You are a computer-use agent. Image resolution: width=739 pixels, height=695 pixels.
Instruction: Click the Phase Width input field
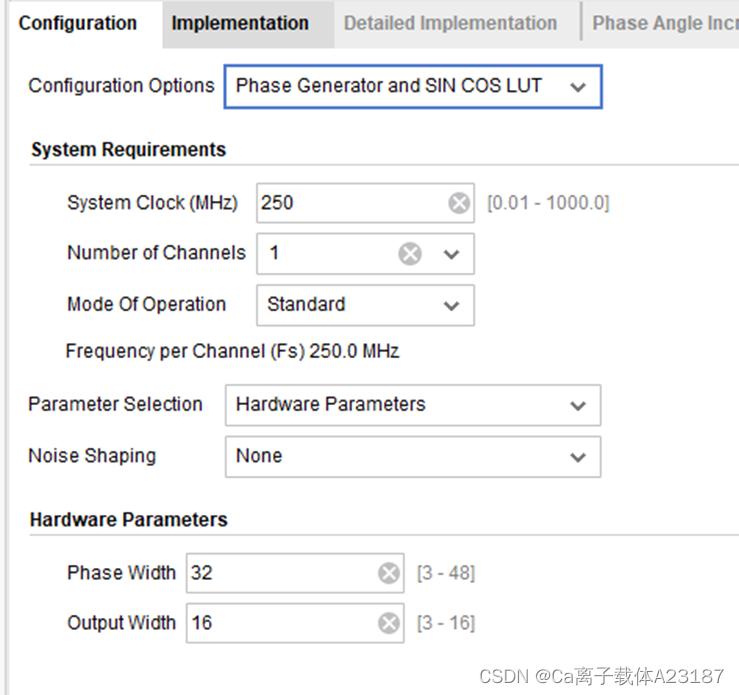tap(295, 573)
